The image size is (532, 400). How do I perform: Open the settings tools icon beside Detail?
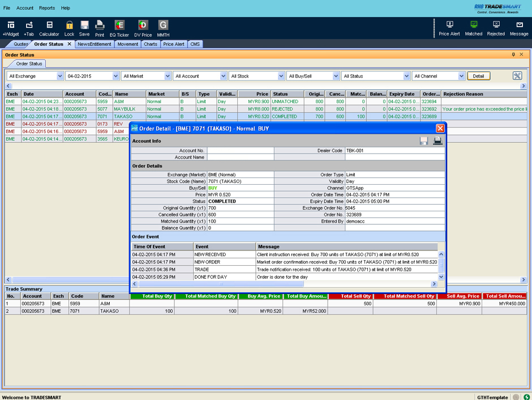coord(517,76)
